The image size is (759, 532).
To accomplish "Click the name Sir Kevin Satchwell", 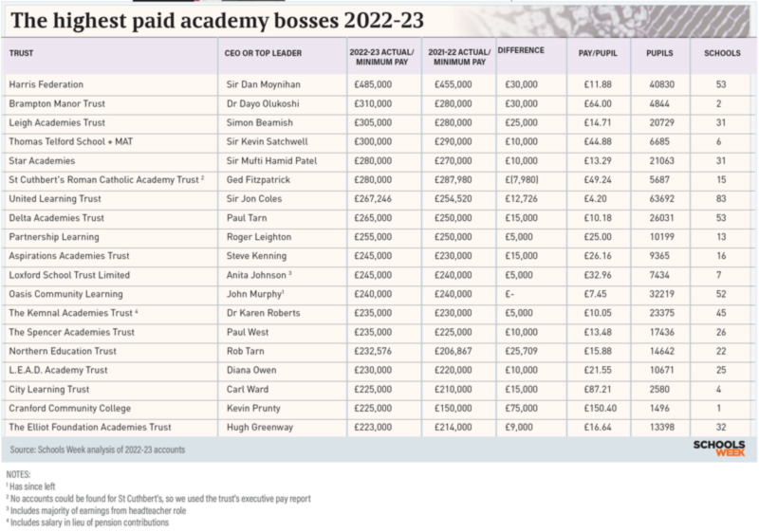I will pyautogui.click(x=268, y=141).
